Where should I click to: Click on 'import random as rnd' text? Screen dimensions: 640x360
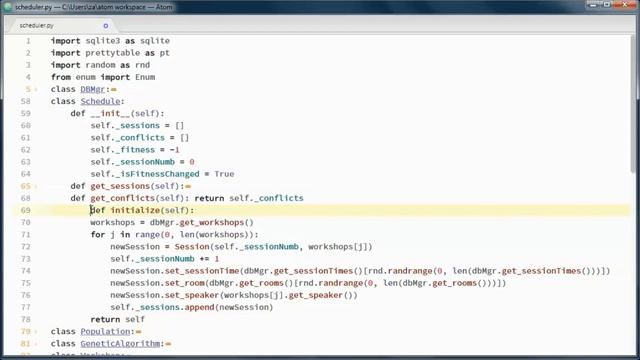tap(100, 65)
